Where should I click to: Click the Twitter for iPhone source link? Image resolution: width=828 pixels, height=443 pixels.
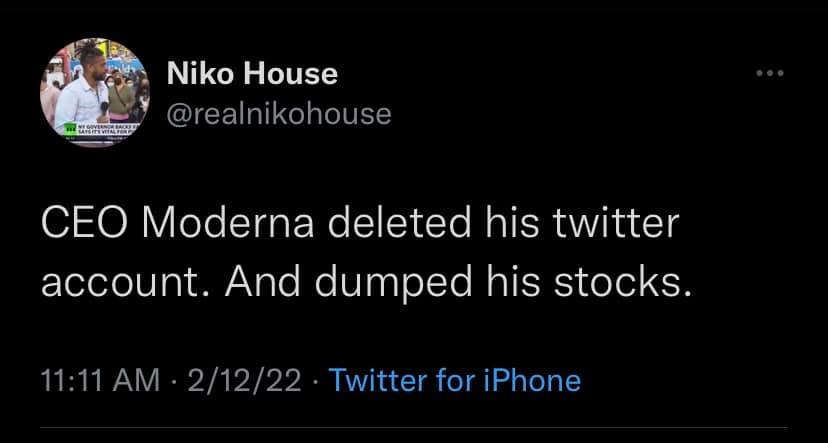454,380
